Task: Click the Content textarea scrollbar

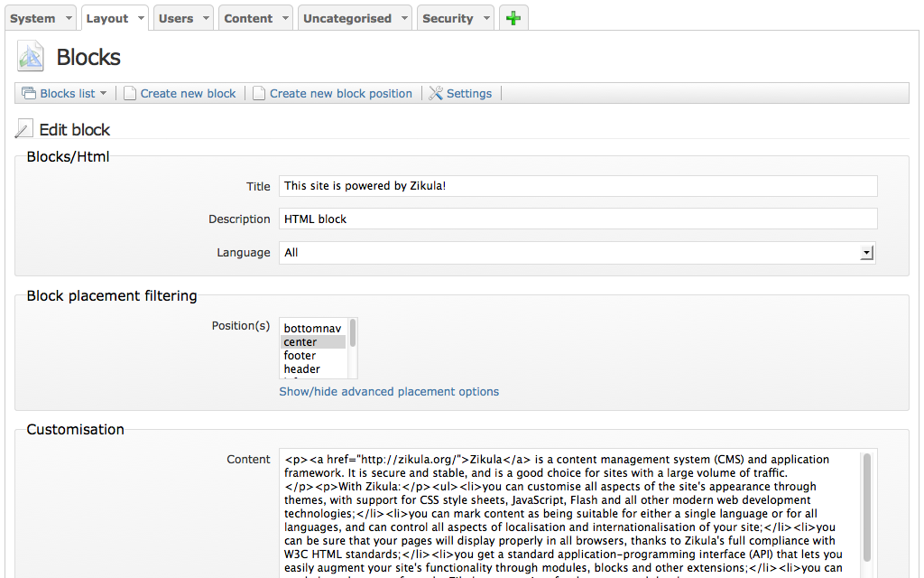Action: click(867, 506)
